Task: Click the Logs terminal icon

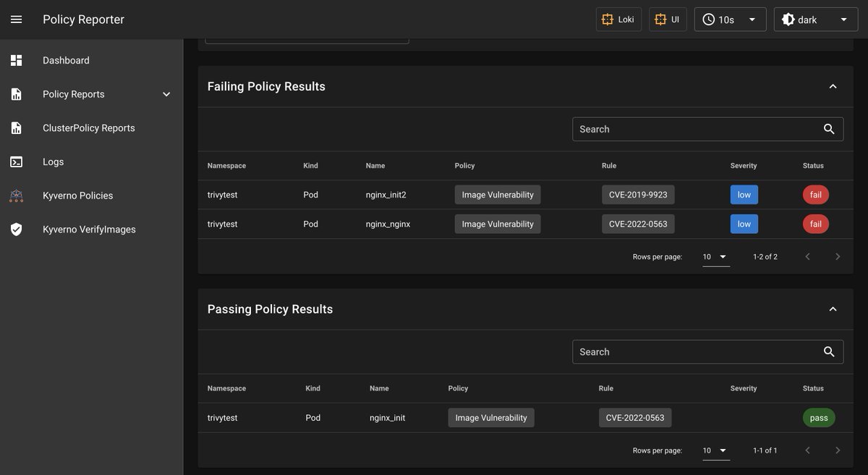Action: tap(16, 162)
